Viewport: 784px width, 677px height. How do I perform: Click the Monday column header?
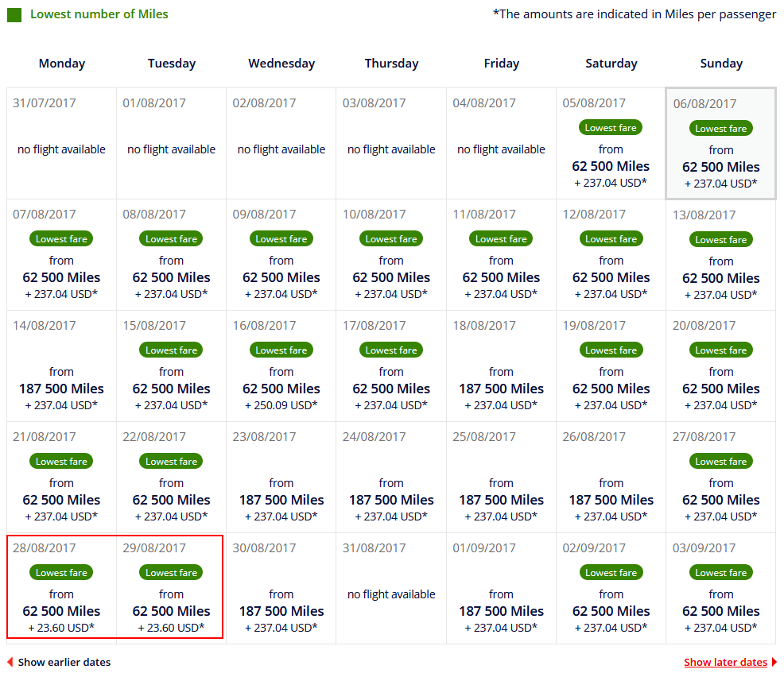tap(62, 64)
